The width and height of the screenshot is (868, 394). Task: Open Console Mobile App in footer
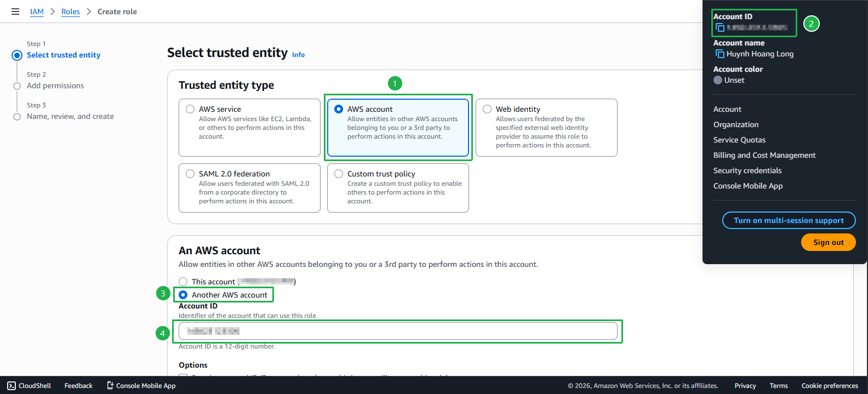(141, 386)
